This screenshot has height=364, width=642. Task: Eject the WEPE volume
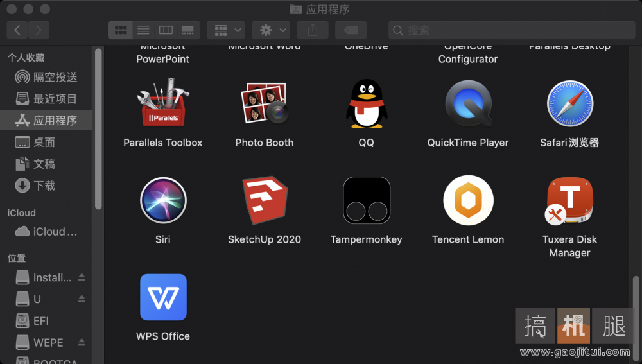pyautogui.click(x=82, y=342)
